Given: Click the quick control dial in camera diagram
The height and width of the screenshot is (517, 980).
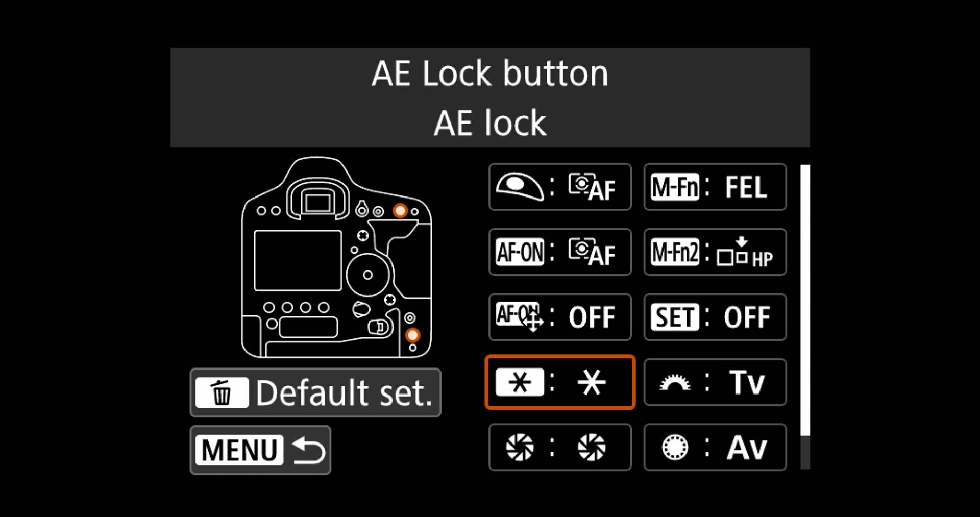Looking at the screenshot, I should 367,275.
